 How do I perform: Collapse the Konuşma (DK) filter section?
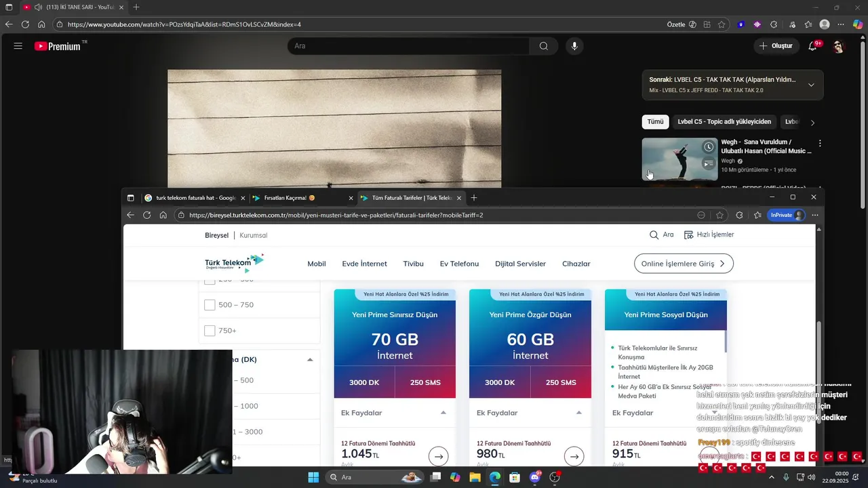coord(310,359)
